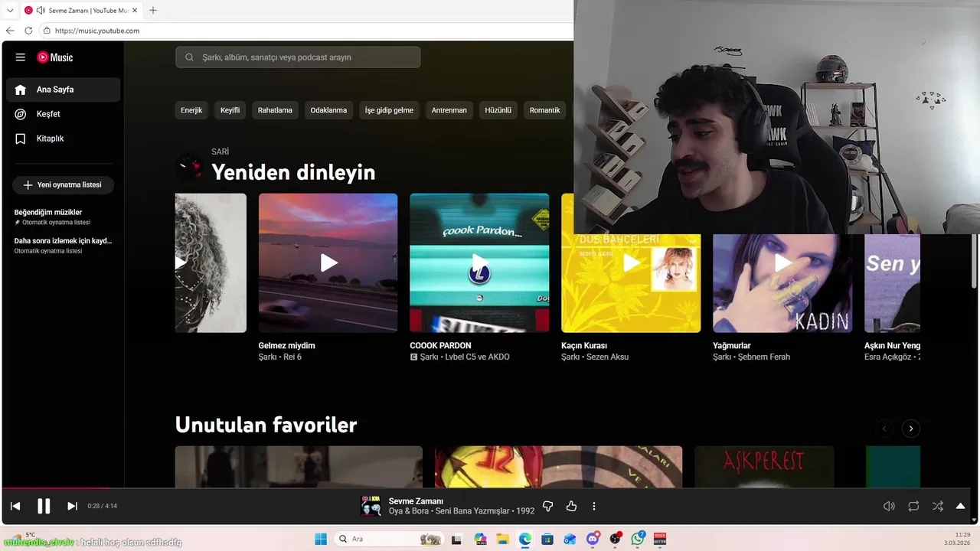Toggle repeat mode
Image resolution: width=980 pixels, height=551 pixels.
click(913, 506)
